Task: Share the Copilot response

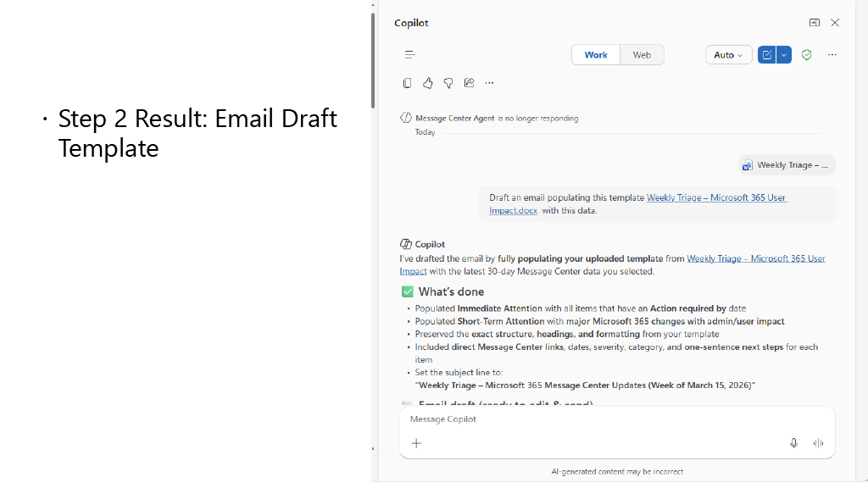Action: [469, 83]
